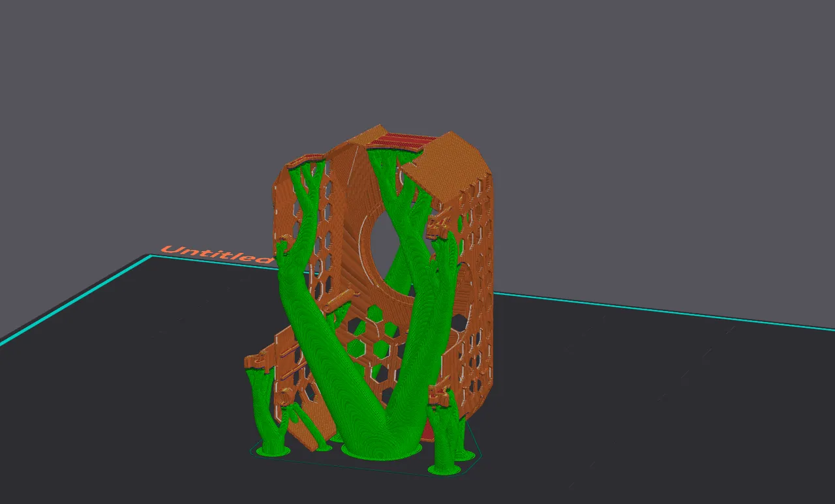Click the "Untitled" plate name label

click(217, 254)
